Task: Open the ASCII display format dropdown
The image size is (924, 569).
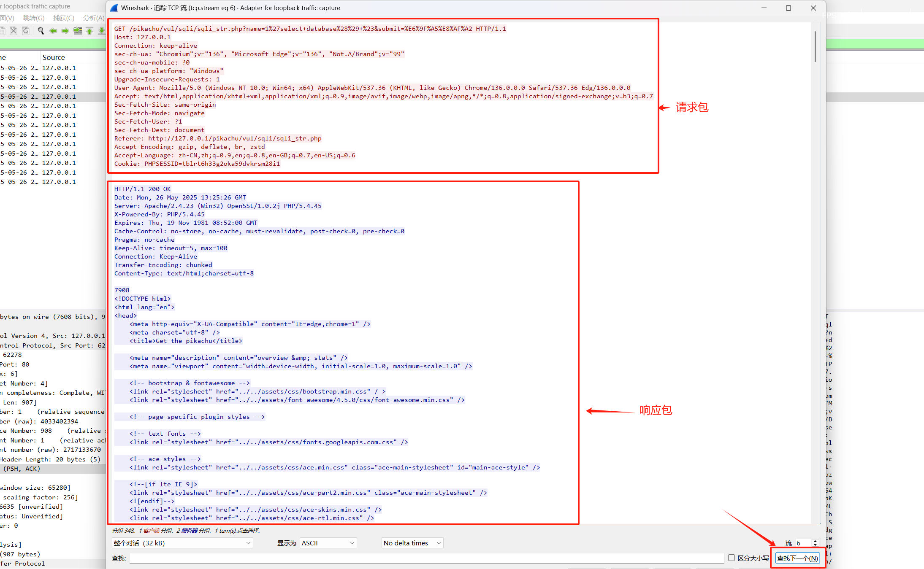Action: coord(328,543)
